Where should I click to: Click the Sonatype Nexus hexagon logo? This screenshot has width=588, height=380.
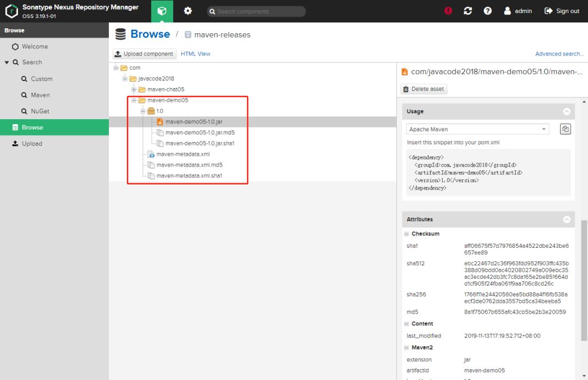coord(11,11)
